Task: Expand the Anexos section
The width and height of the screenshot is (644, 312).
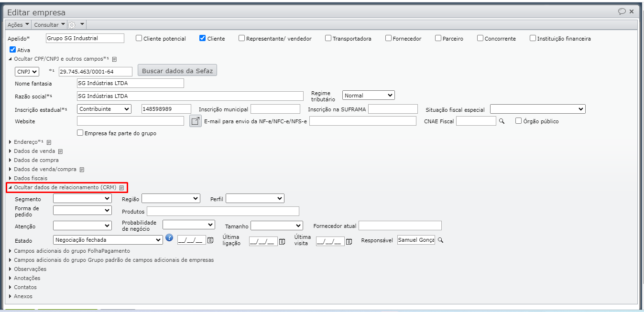Action: coord(20,296)
